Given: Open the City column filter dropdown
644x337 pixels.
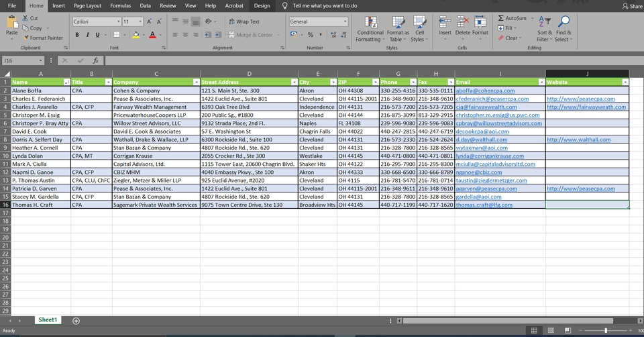Looking at the screenshot, I should click(333, 82).
